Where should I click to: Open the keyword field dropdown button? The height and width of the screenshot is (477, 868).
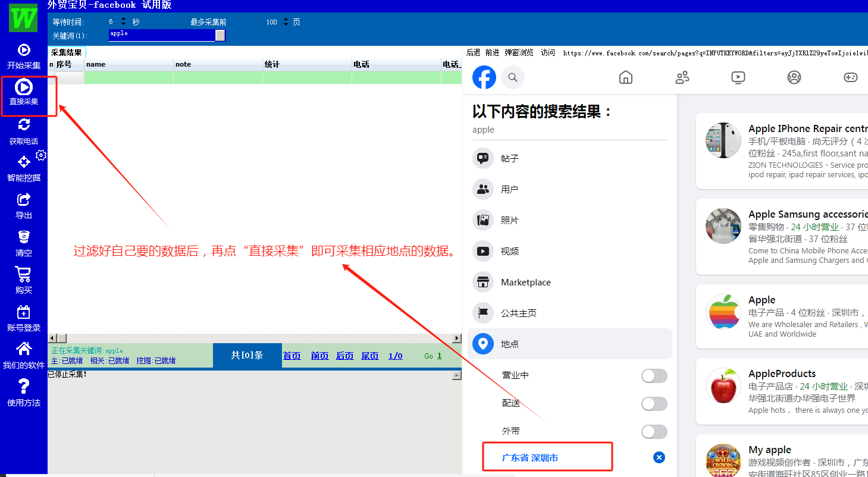220,35
